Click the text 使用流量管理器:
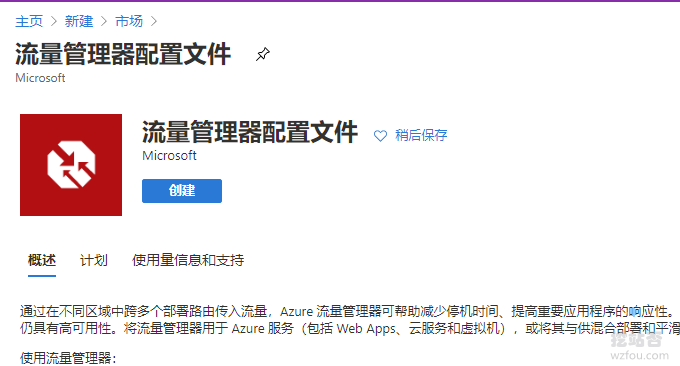The width and height of the screenshot is (680, 366). pyautogui.click(x=68, y=358)
